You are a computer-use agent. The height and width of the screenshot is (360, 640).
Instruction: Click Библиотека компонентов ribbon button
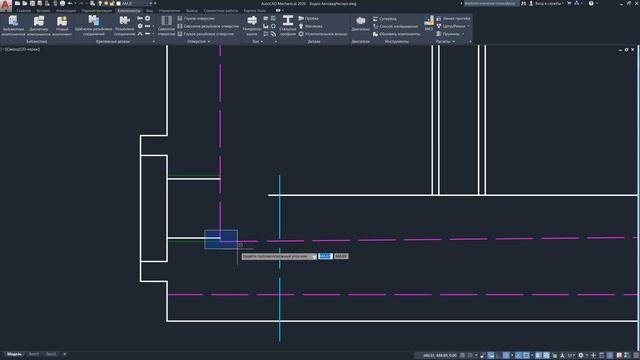click(13, 26)
